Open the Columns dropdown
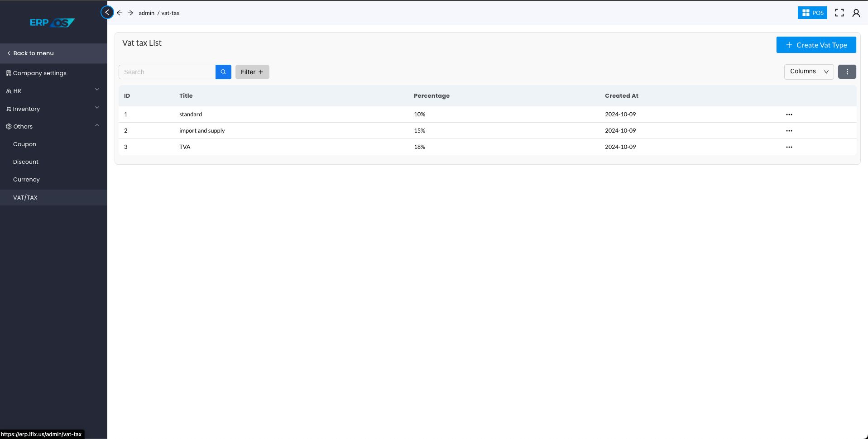Viewport: 868px width, 439px height. tap(809, 72)
